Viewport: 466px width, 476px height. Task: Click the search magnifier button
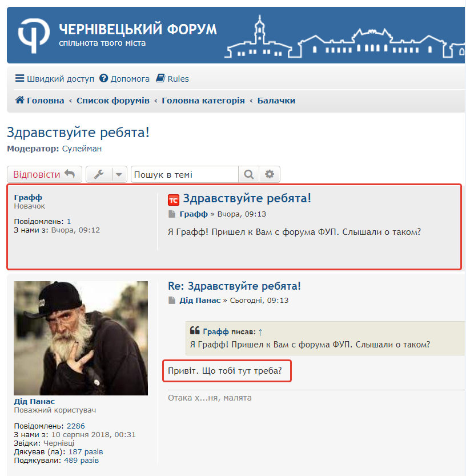click(249, 174)
